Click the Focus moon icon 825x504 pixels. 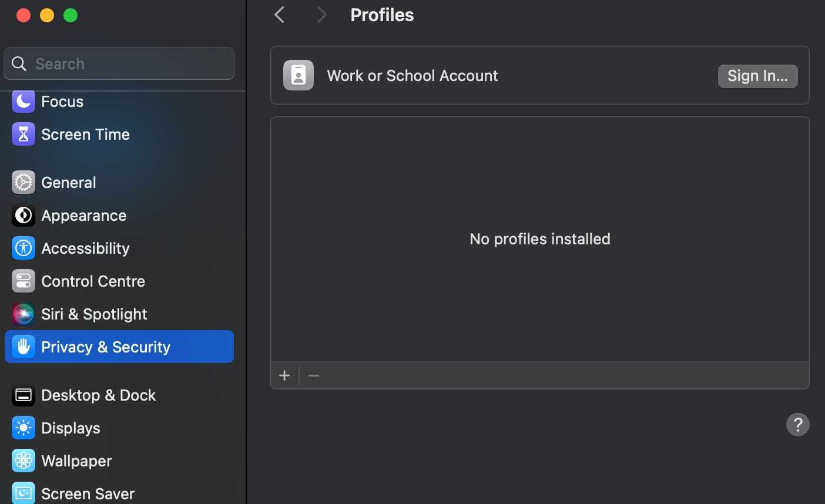coord(24,102)
